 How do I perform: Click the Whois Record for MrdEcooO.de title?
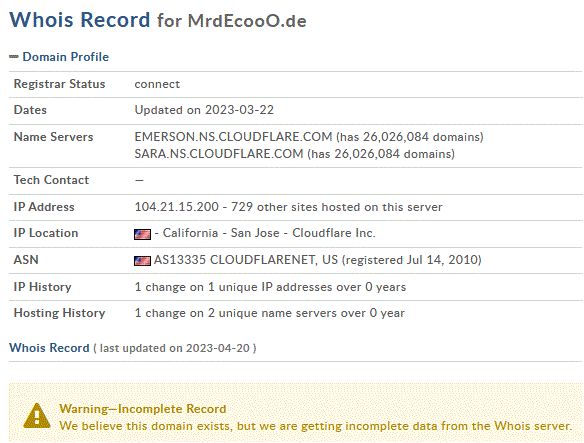pyautogui.click(x=158, y=20)
